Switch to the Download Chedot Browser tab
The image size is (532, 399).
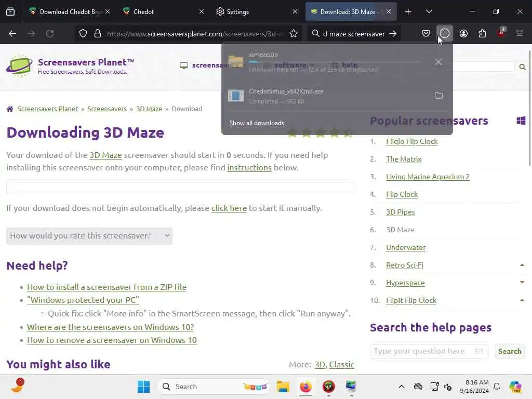pos(69,11)
